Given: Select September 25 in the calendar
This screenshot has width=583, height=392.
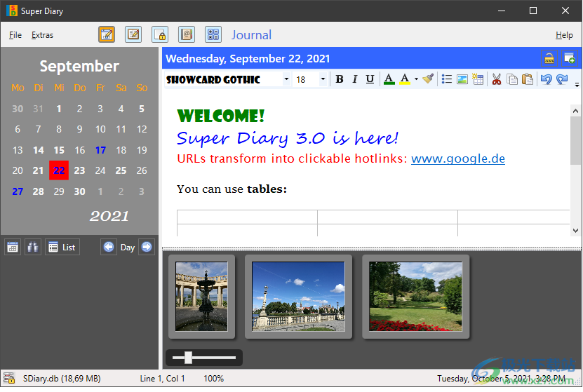Looking at the screenshot, I should tap(121, 170).
